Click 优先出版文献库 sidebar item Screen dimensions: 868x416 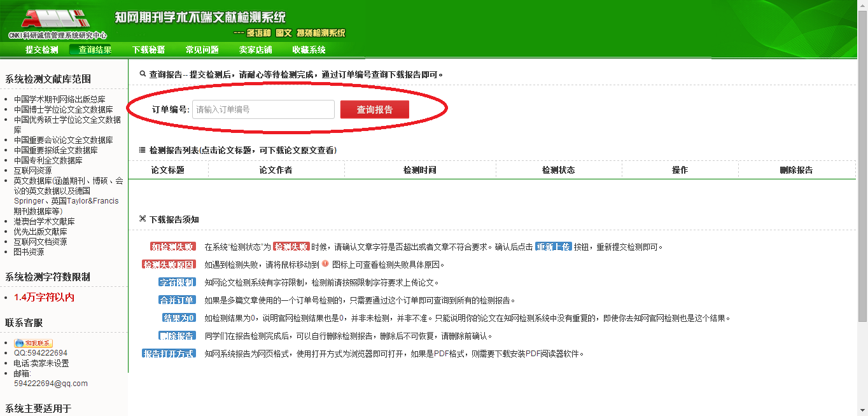tap(41, 232)
